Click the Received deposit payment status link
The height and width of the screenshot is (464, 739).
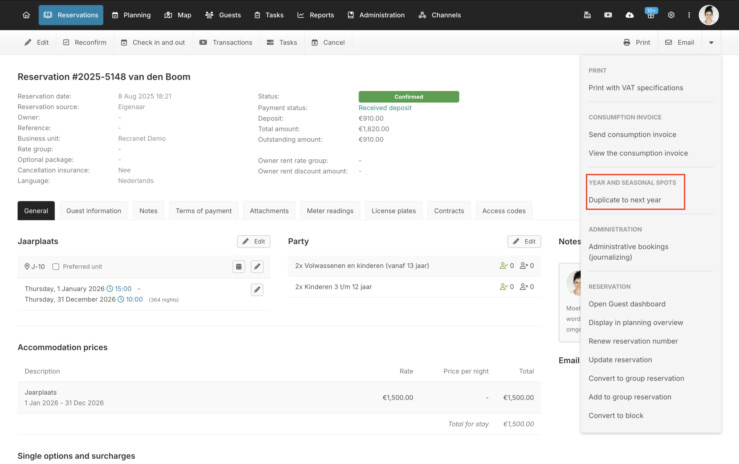pyautogui.click(x=385, y=107)
